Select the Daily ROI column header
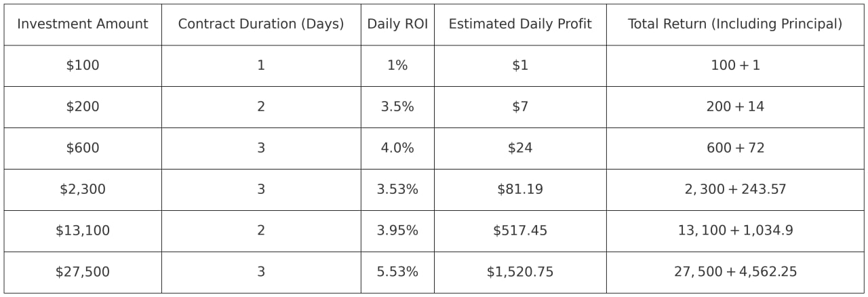868x297 pixels. point(397,24)
